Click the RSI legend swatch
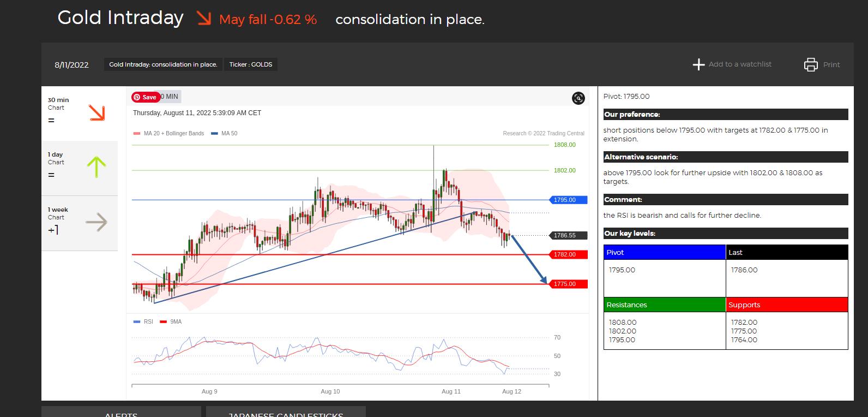This screenshot has width=868, height=417. (137, 321)
